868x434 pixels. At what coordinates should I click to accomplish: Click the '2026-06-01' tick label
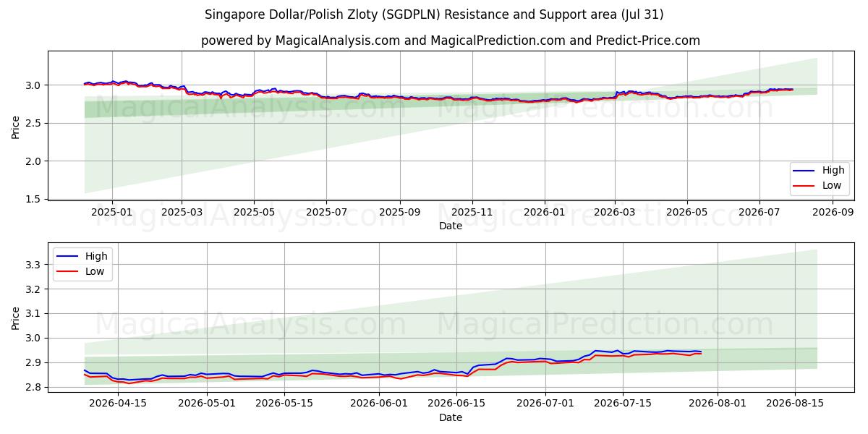point(379,404)
